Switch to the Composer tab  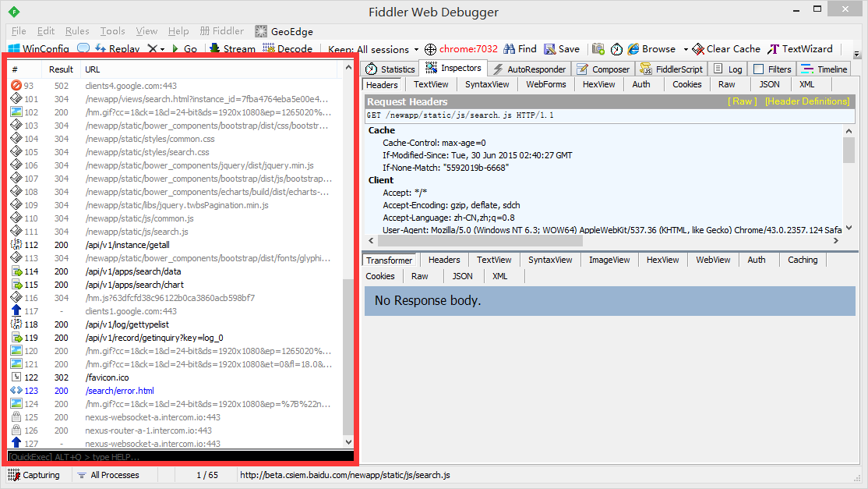click(x=603, y=69)
